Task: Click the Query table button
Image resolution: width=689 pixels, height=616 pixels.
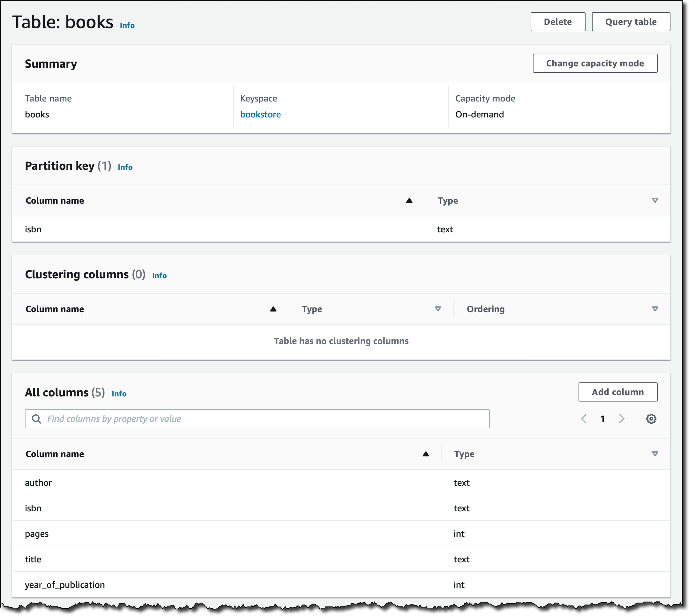Action: point(631,22)
